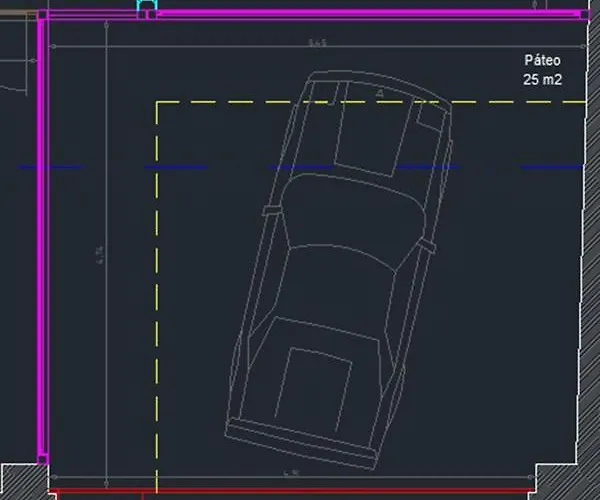600x500 pixels.
Task: Select the bottom horizontal dimension text
Action: coord(290,473)
